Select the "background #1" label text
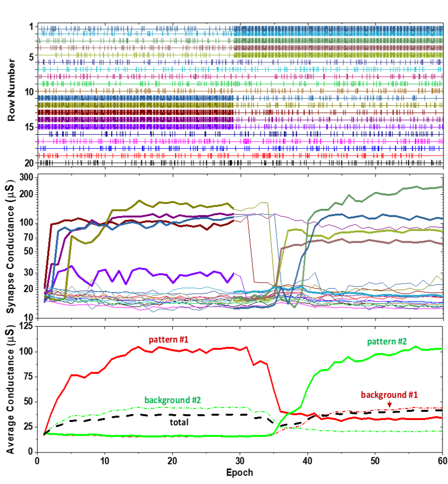448x484 pixels. (389, 394)
